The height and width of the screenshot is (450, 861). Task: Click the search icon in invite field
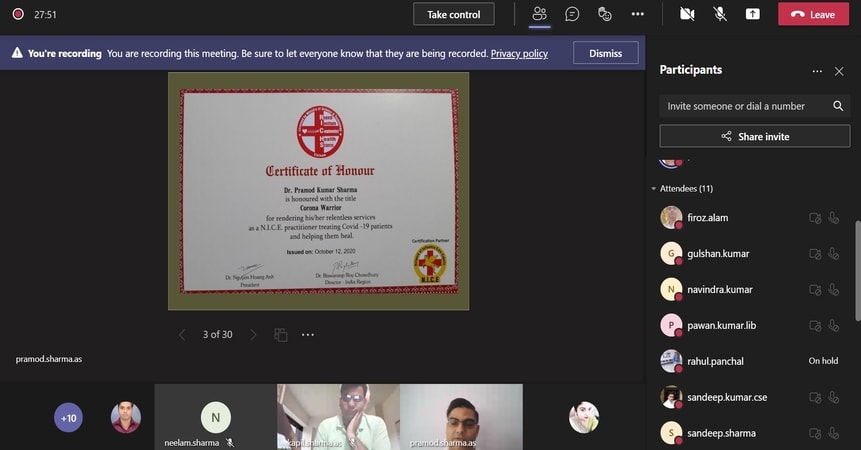click(x=838, y=106)
